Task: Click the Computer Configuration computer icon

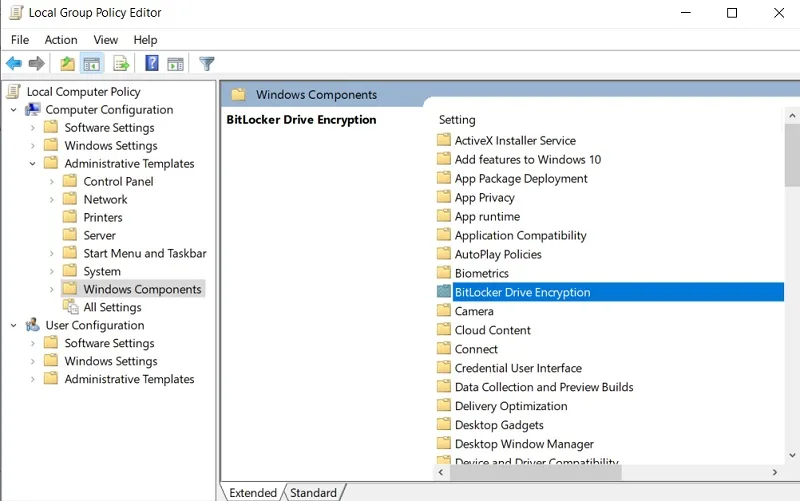Action: coord(33,109)
